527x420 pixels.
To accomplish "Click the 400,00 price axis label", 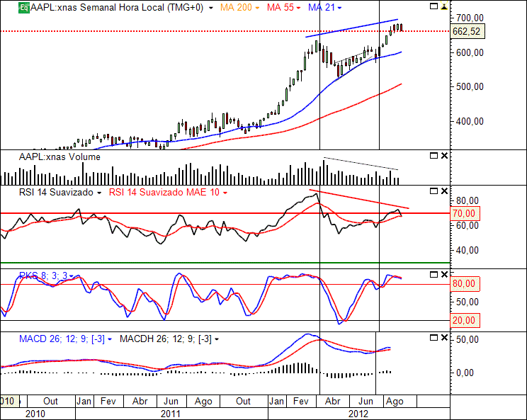I will tap(470, 121).
